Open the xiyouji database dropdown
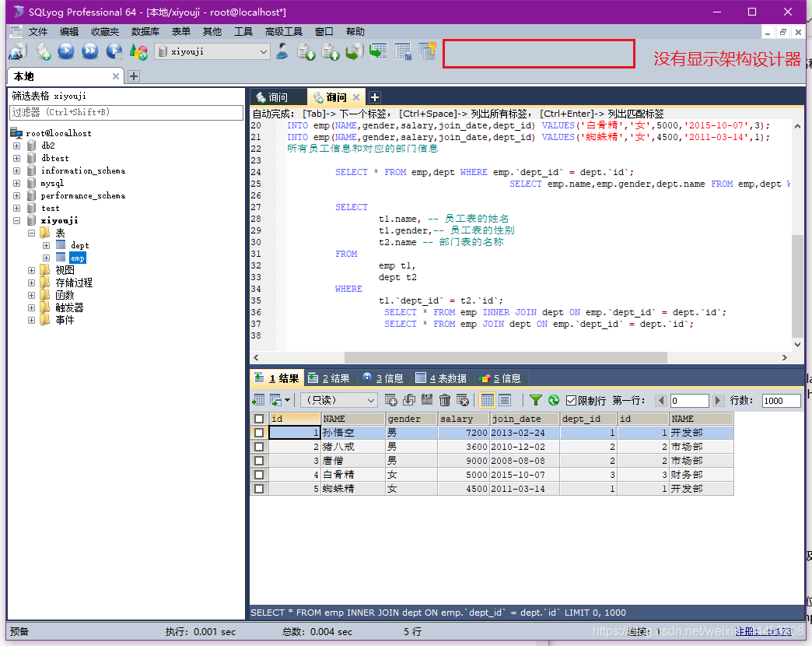This screenshot has height=646, width=812. point(264,51)
